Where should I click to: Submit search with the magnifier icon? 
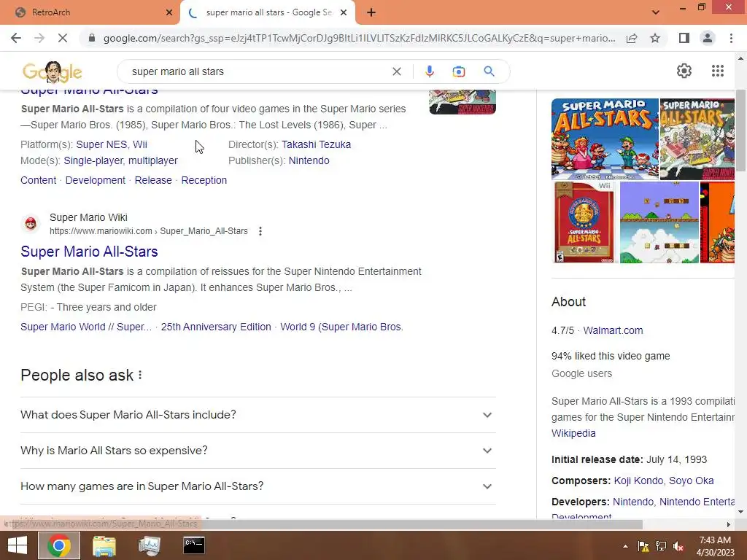489,71
